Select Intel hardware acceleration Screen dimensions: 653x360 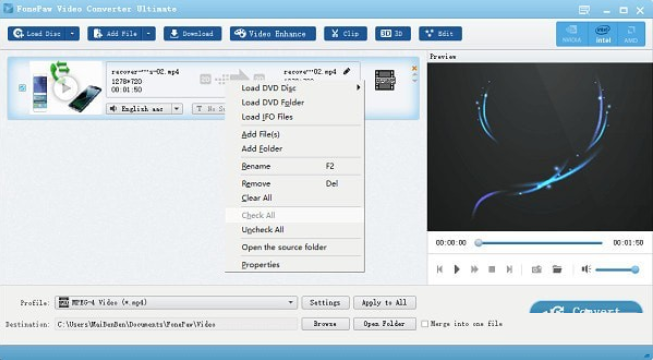tap(603, 34)
